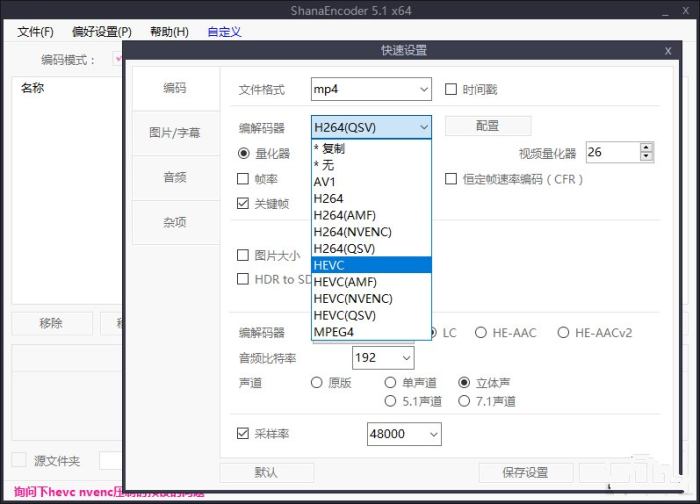Image resolution: width=700 pixels, height=504 pixels.
Task: Switch to the 编码 tab
Action: click(x=175, y=88)
